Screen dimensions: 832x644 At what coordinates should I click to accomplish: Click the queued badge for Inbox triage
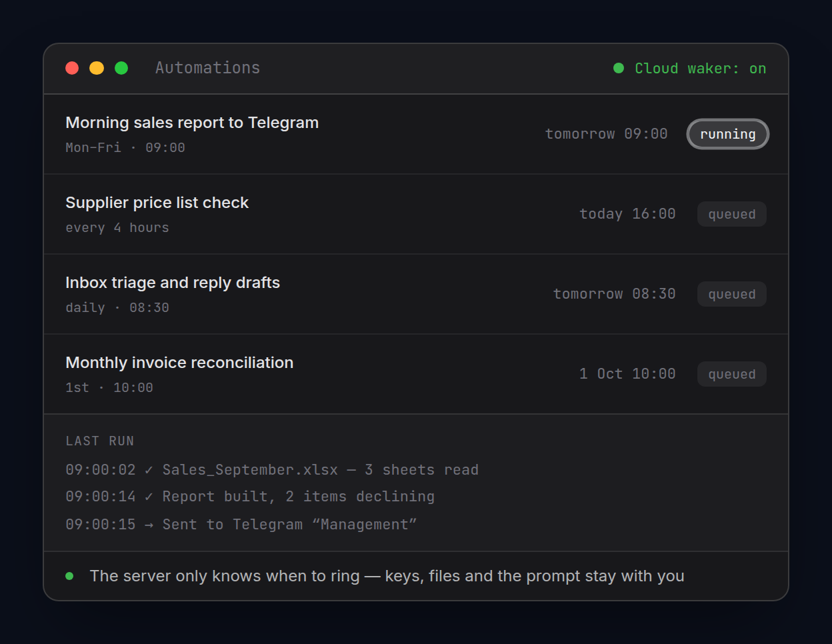[x=732, y=294]
